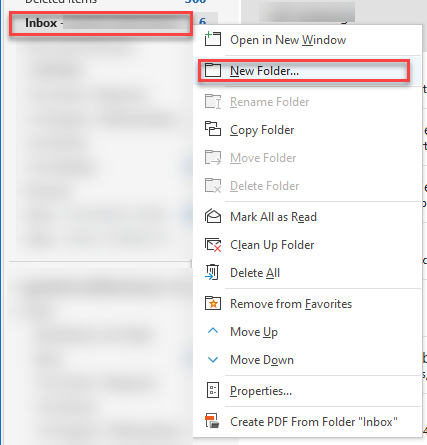Click the Delete All trash icon

[212, 272]
